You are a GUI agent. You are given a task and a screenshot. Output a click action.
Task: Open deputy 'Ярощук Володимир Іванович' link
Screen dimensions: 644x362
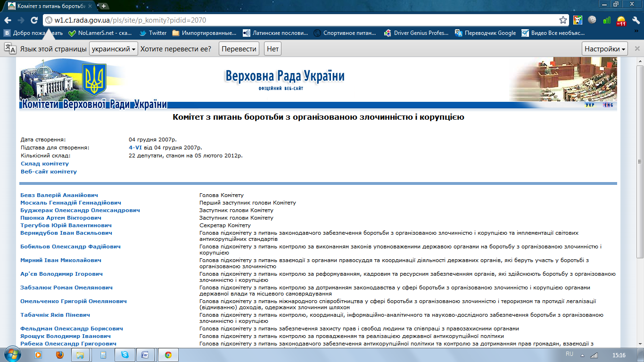point(66,336)
